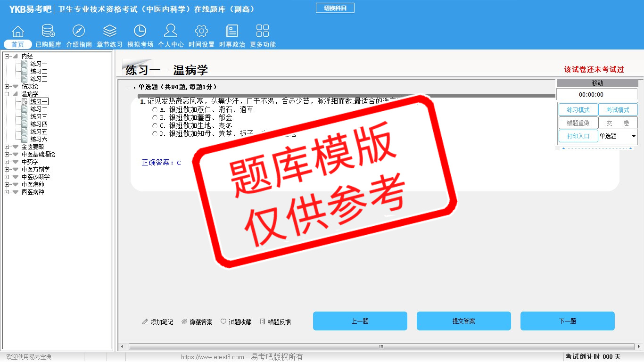644x362 pixels.
Task: Select 首页 in the top navigation
Action: (18, 44)
